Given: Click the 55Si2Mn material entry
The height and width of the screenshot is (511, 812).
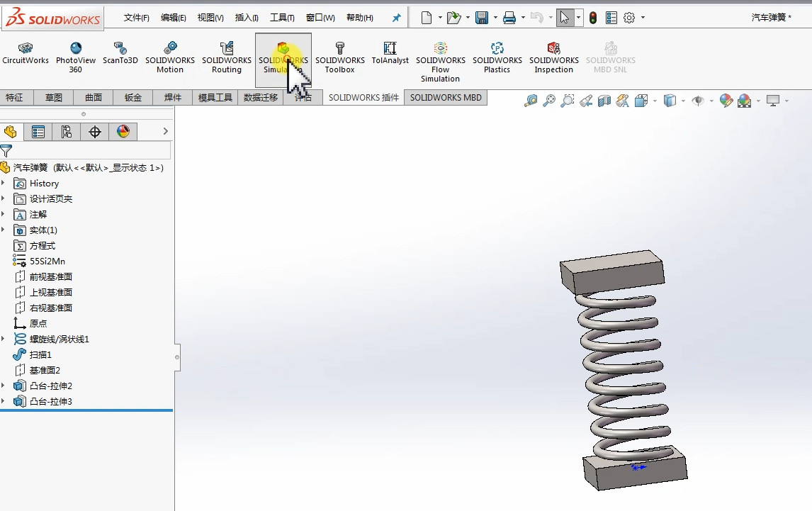Looking at the screenshot, I should point(47,261).
